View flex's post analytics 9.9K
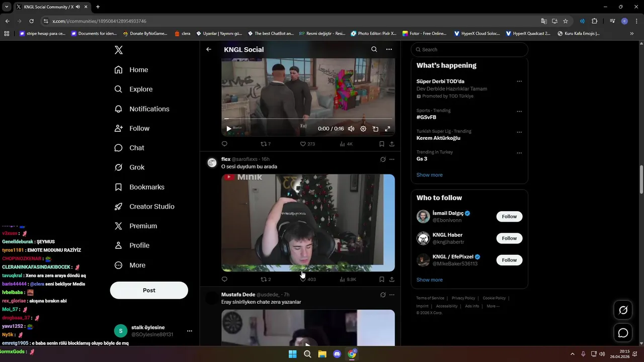This screenshot has height=362, width=644. click(x=348, y=280)
